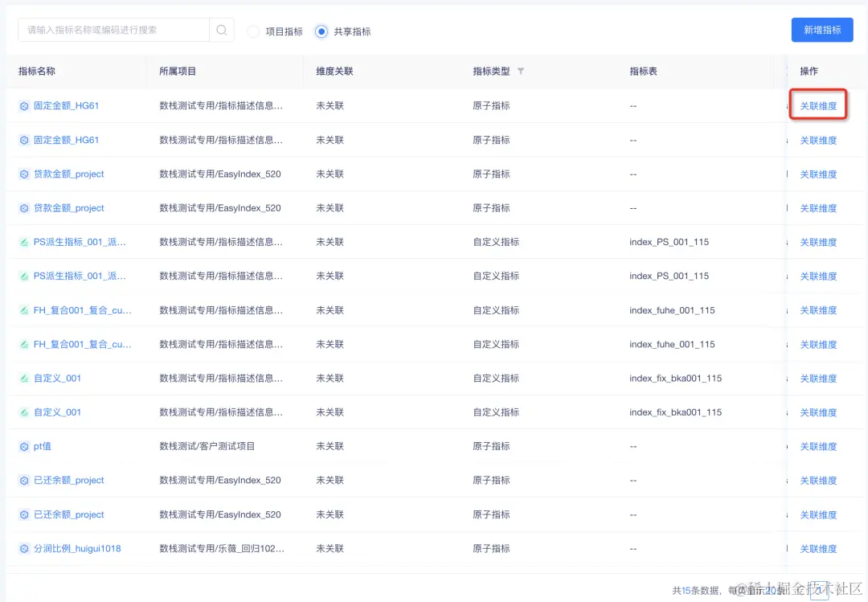This screenshot has height=602, width=868.
Task: Click the custom indicator icon beside 自定义_001
Action: pos(24,378)
